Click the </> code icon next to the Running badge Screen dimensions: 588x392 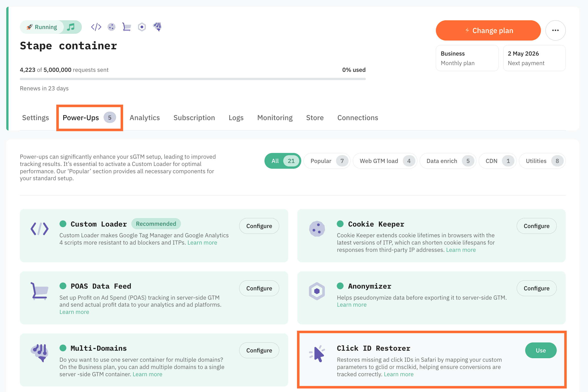point(96,27)
